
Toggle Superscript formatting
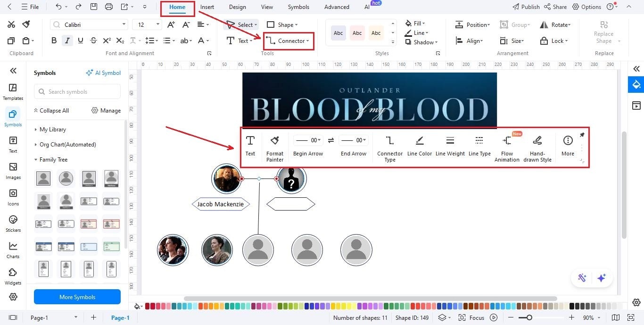click(107, 41)
